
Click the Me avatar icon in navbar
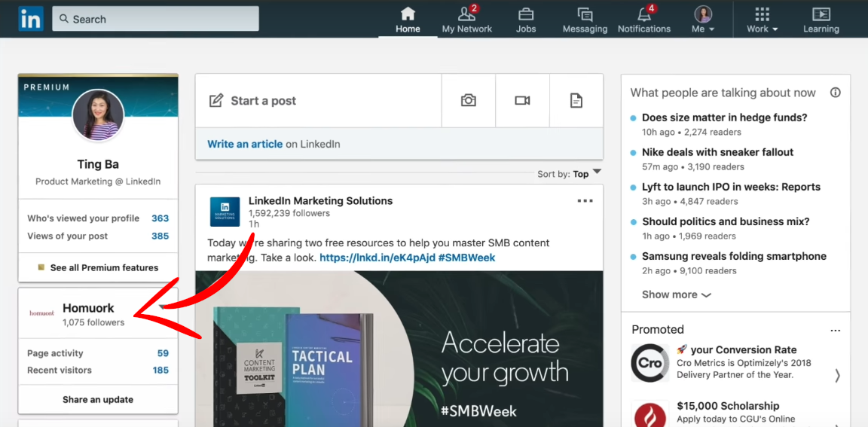pos(703,14)
